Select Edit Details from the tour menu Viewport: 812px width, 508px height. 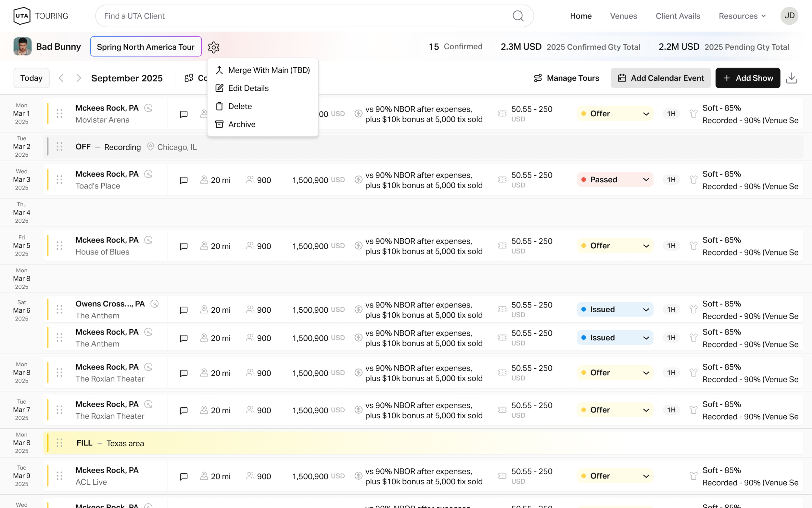[x=248, y=88]
